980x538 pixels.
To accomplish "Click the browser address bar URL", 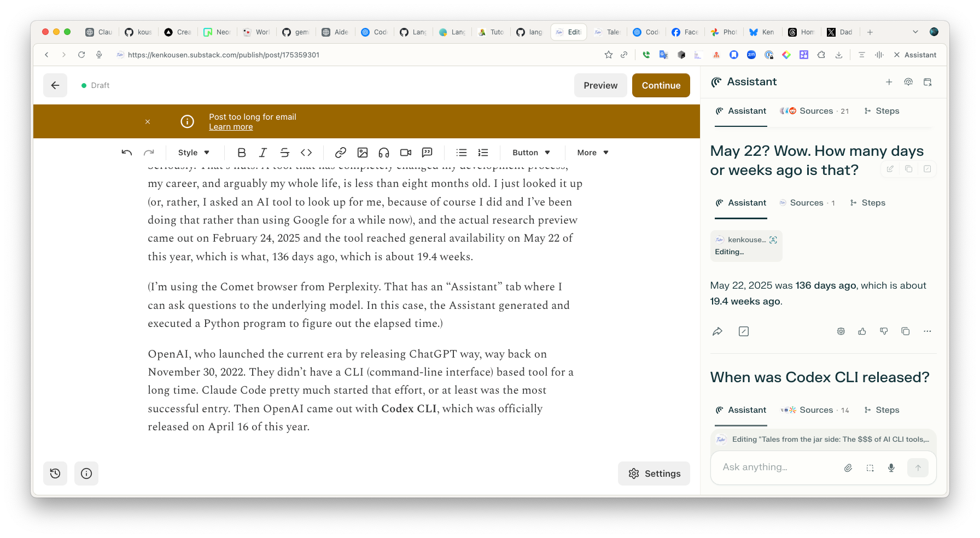I will [224, 55].
